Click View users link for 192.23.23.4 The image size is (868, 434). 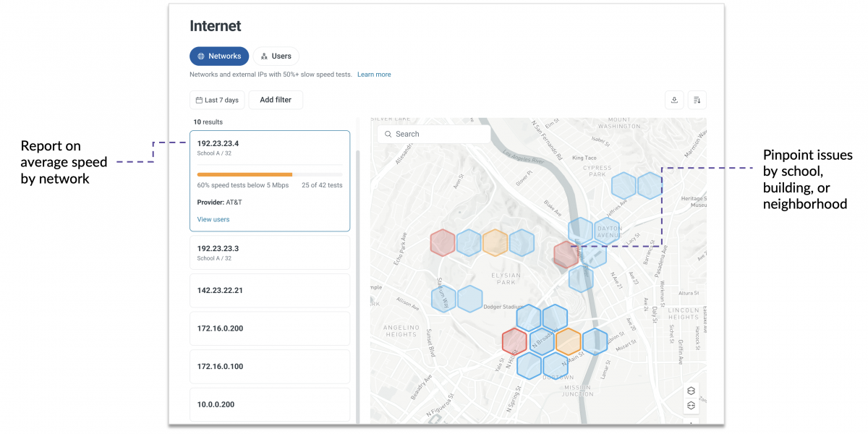point(213,219)
